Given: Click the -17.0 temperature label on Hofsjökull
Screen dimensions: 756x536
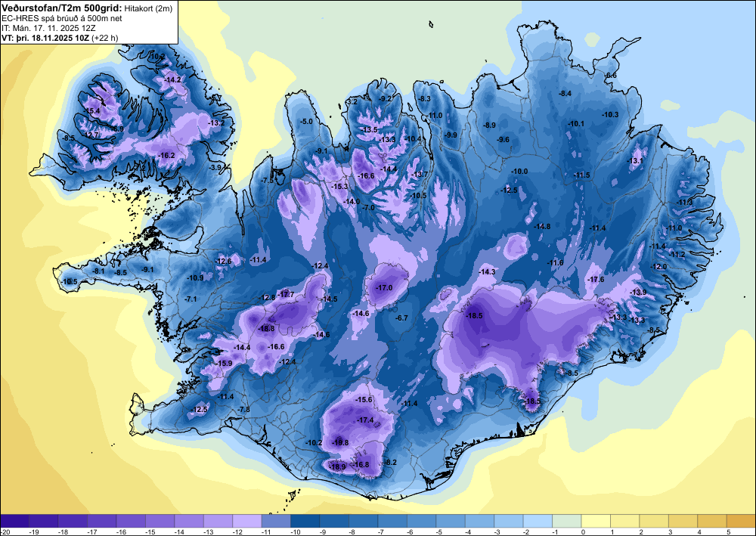Looking at the screenshot, I should click(384, 288).
